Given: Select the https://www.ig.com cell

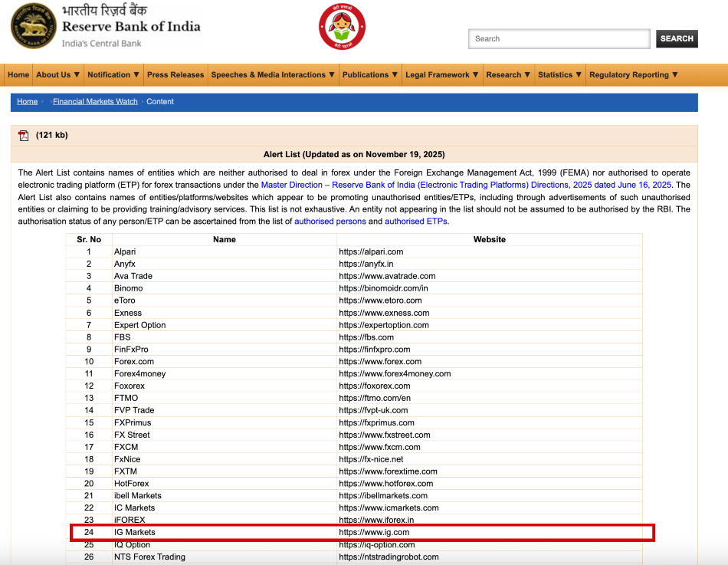Looking at the screenshot, I should click(x=490, y=533).
